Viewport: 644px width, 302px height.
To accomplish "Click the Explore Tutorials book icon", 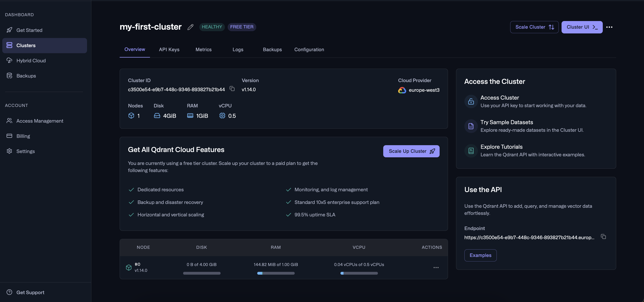I will pyautogui.click(x=471, y=150).
